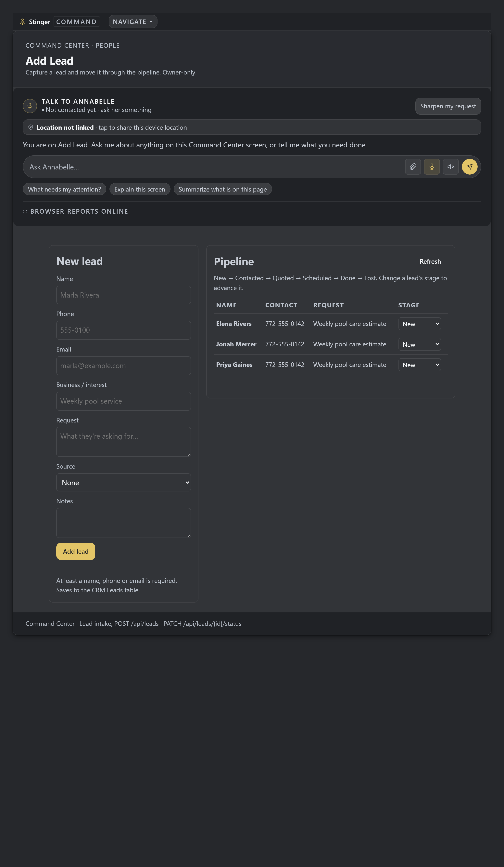The image size is (504, 867).
Task: Click the Annabelle microphone avatar icon
Action: click(30, 106)
